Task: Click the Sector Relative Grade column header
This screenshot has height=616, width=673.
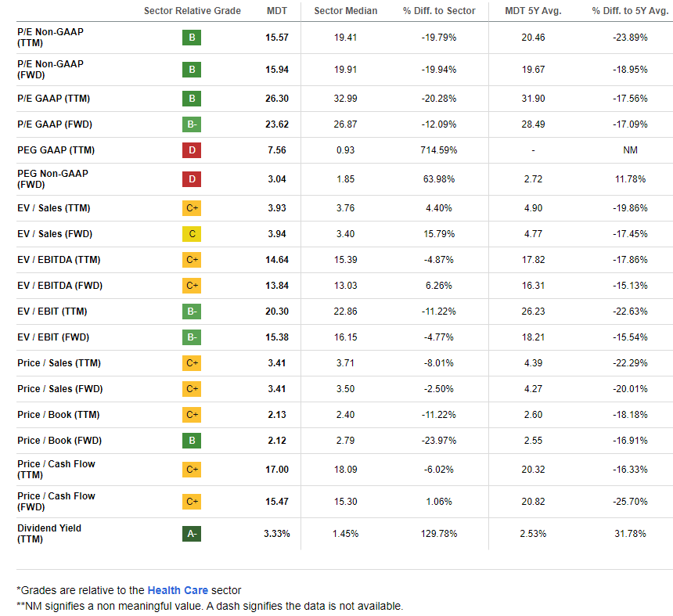Action: coord(193,11)
